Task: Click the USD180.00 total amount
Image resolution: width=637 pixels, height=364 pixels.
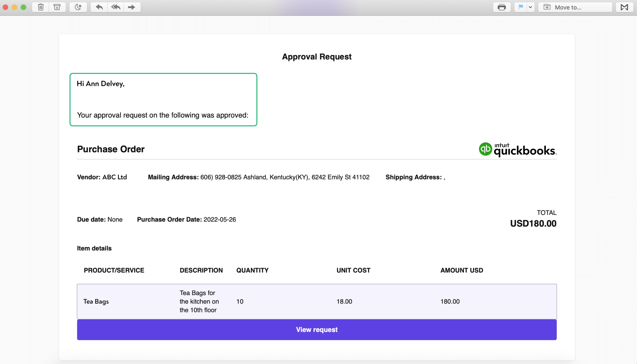Action: (x=533, y=223)
